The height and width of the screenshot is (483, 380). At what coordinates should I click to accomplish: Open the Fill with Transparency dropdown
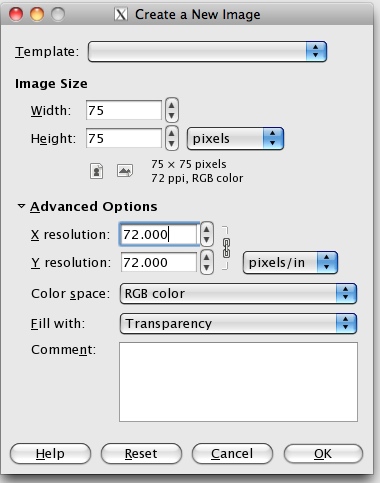tap(238, 323)
